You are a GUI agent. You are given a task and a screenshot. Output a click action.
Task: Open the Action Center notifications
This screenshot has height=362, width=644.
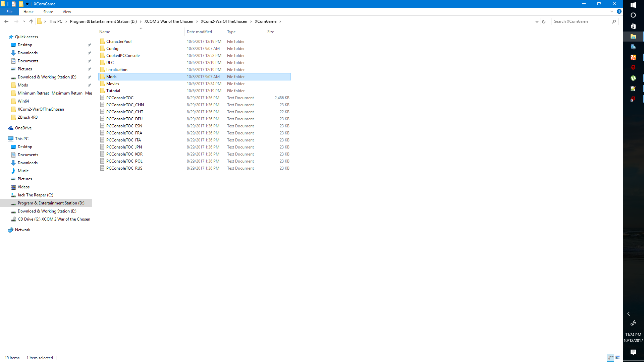(633, 352)
